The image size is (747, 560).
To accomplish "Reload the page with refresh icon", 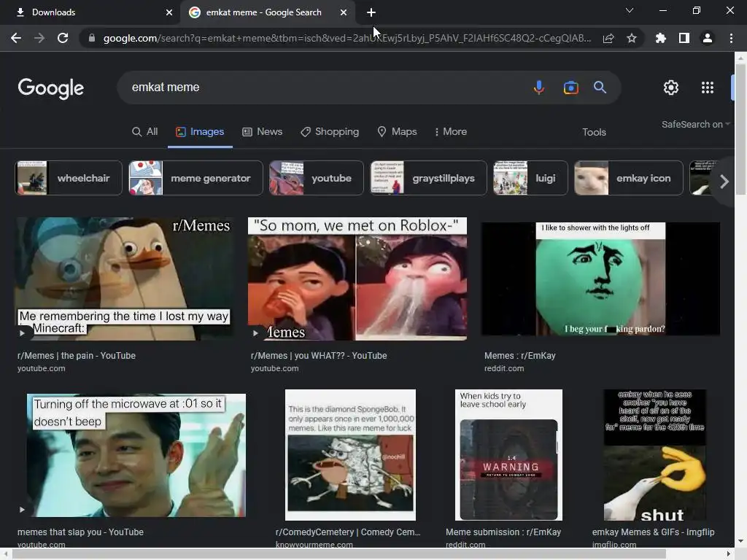I will (63, 38).
